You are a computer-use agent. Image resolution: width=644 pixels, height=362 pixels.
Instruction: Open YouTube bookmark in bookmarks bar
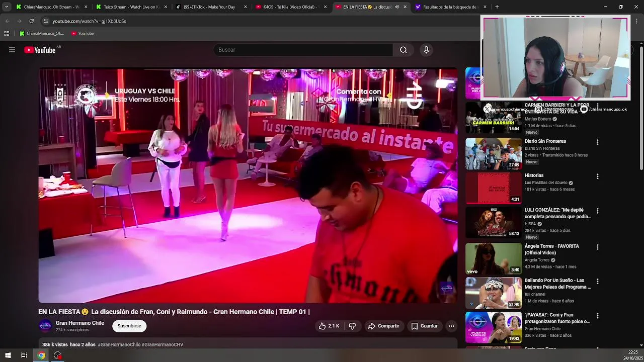pyautogui.click(x=83, y=34)
